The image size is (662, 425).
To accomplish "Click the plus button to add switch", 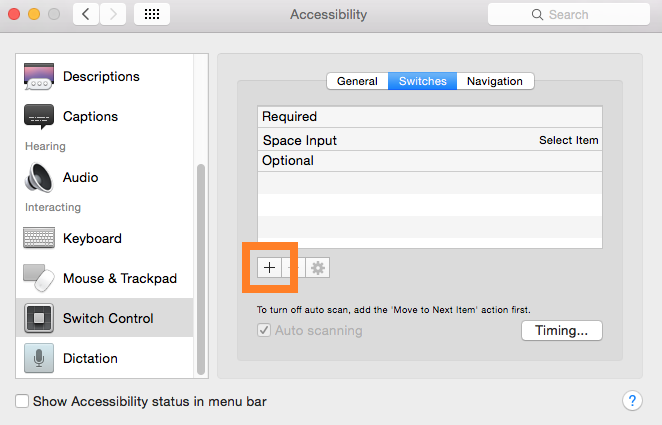I will click(268, 268).
